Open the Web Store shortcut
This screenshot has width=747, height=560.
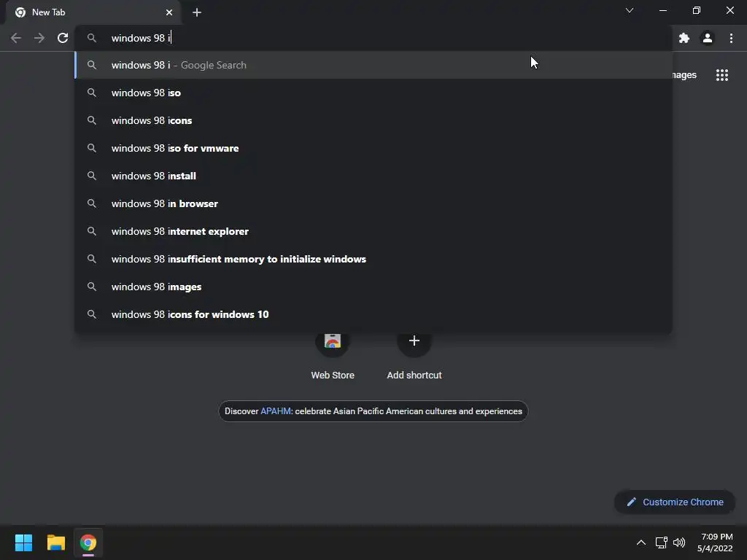(x=333, y=355)
